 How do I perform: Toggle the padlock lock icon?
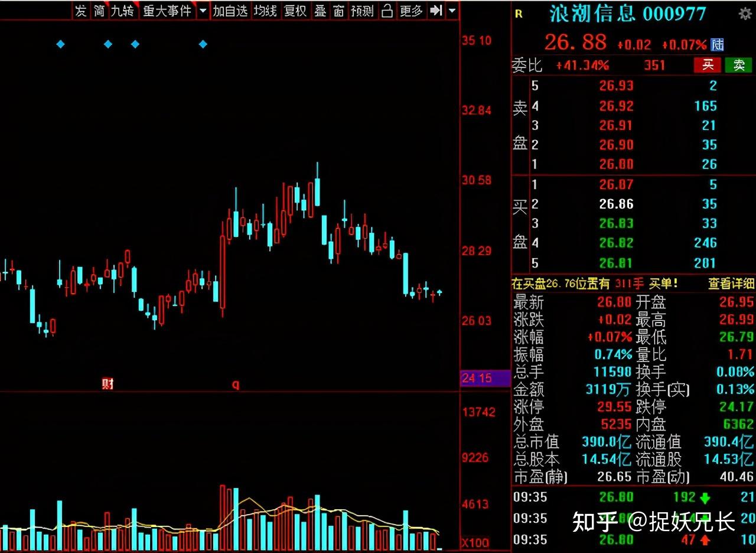(387, 11)
